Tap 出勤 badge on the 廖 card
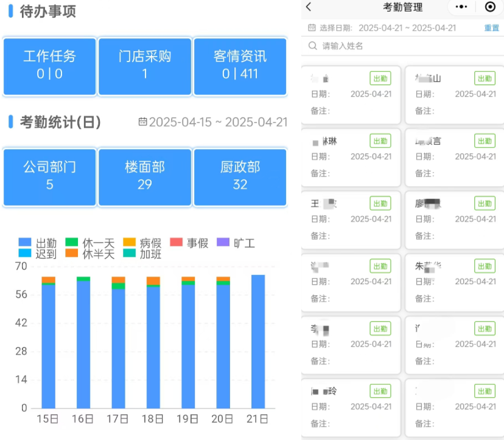 (485, 203)
